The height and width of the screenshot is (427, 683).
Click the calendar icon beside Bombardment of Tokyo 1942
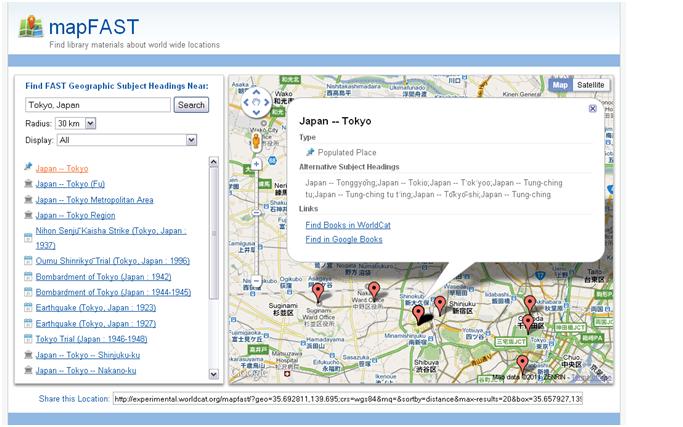(x=28, y=276)
